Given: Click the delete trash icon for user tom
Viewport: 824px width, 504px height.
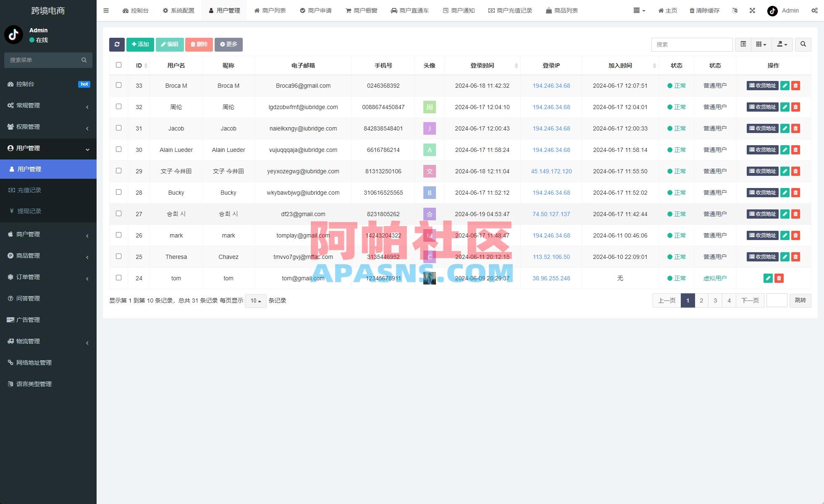Looking at the screenshot, I should [779, 278].
